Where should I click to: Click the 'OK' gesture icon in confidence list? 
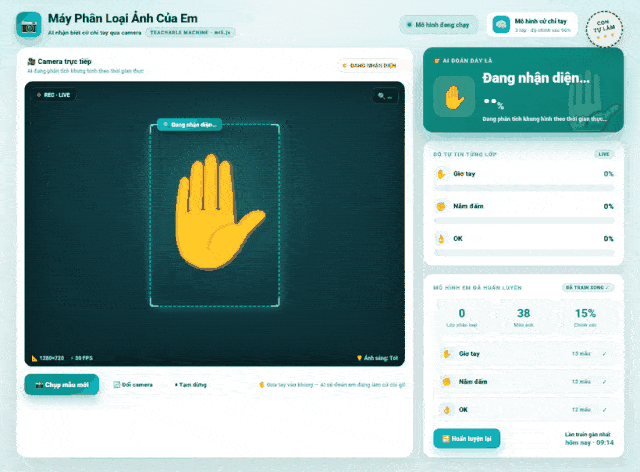point(441,238)
